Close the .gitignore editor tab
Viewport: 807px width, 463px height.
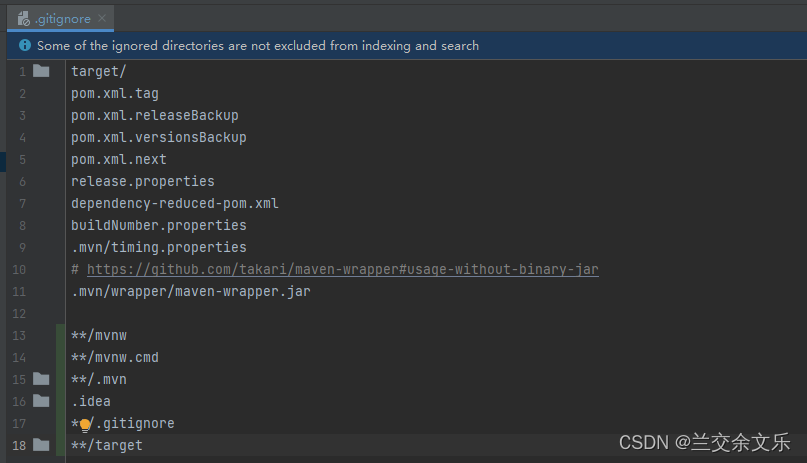101,18
